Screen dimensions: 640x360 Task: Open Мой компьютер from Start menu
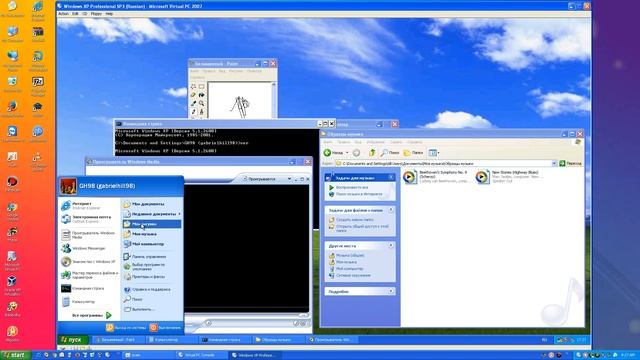click(x=152, y=244)
